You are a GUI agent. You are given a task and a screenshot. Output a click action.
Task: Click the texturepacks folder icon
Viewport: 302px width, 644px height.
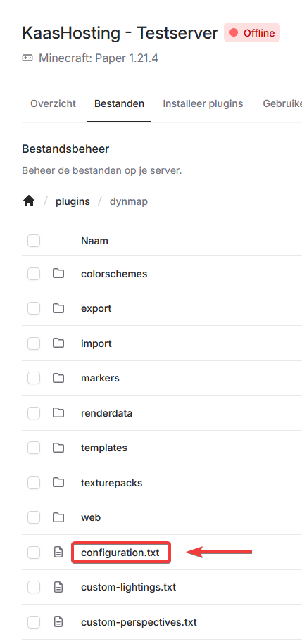click(58, 482)
